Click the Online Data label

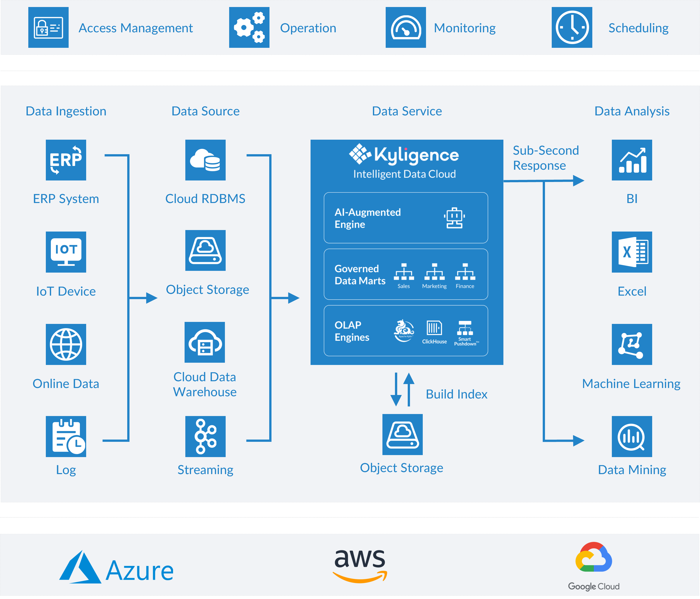(x=66, y=383)
